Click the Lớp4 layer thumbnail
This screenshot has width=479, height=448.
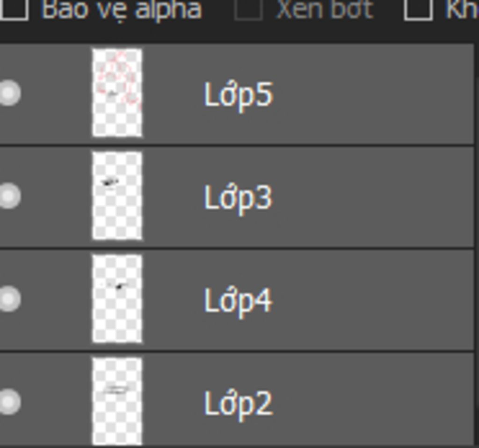[x=117, y=299]
